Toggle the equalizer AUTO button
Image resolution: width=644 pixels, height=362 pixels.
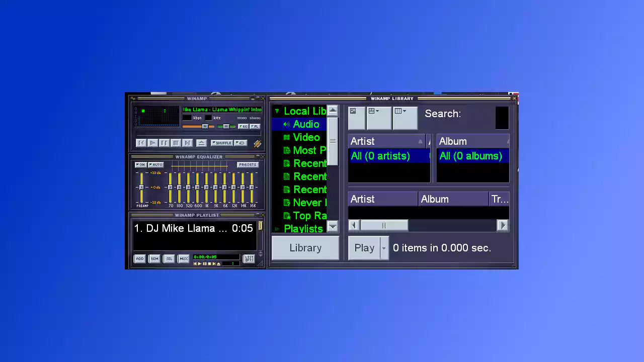[156, 165]
